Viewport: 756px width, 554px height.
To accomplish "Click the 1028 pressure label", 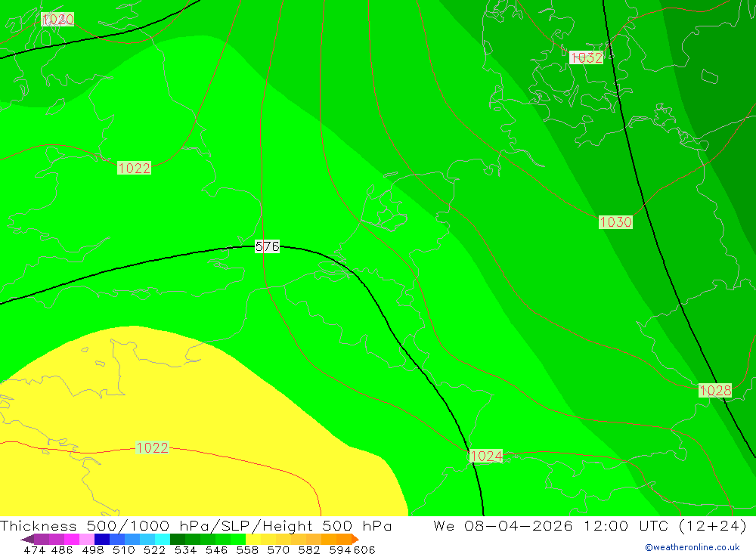I will [x=715, y=391].
